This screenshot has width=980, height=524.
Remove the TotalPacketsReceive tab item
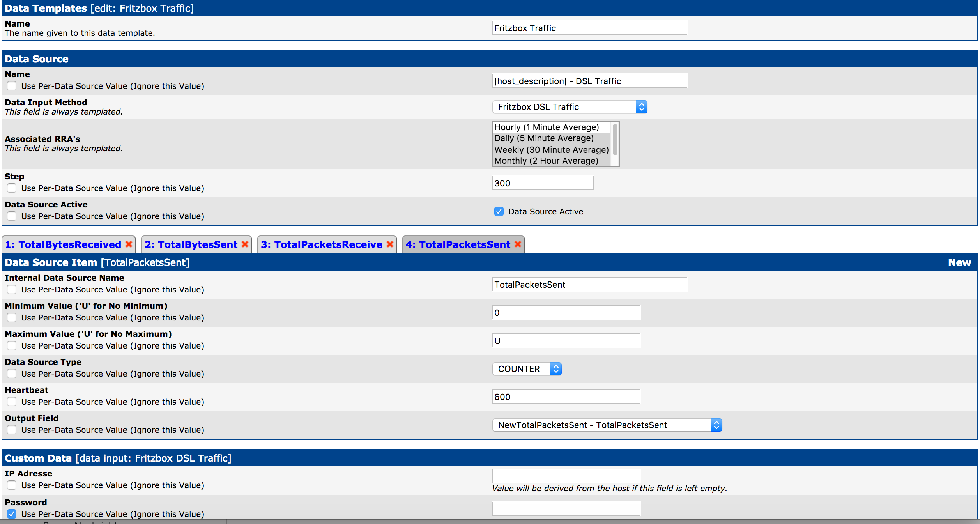coord(390,244)
